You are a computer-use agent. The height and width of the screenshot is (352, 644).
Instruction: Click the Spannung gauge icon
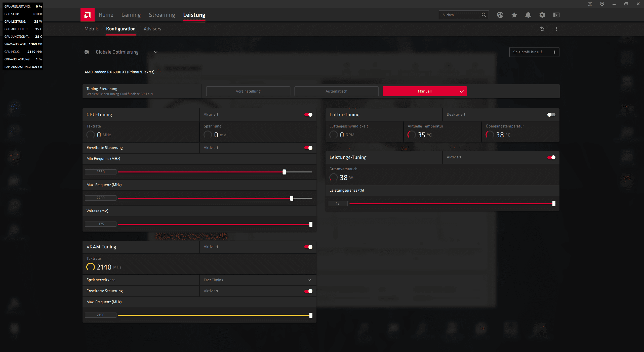pyautogui.click(x=208, y=135)
